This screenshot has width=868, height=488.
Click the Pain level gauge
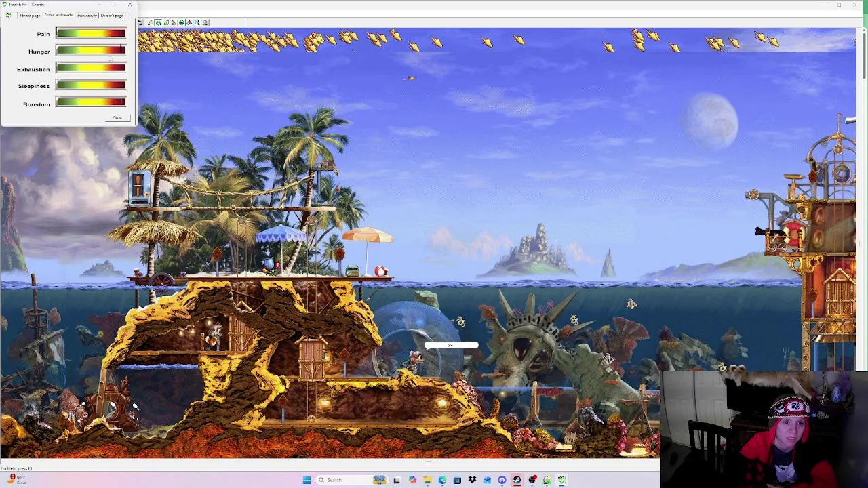pos(91,33)
